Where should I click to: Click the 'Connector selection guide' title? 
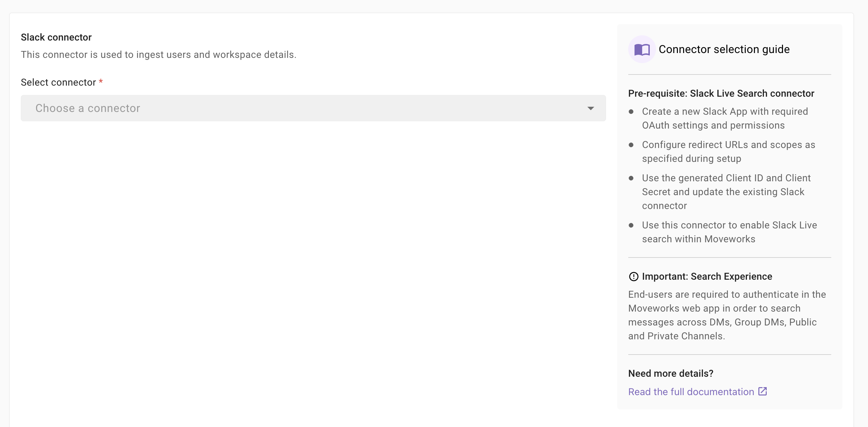pyautogui.click(x=724, y=50)
